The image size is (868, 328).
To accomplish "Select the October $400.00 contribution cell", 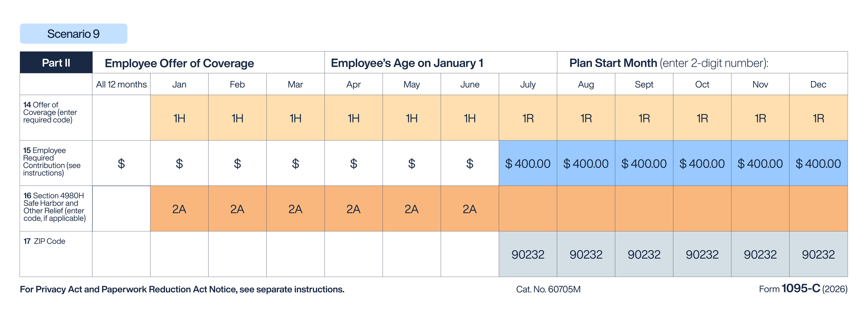I will (702, 163).
